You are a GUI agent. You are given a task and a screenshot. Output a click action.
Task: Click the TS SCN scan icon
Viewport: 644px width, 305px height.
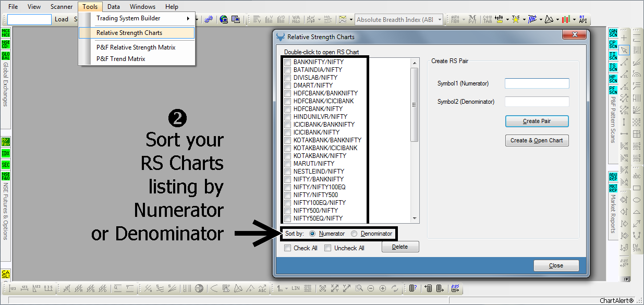point(613,67)
